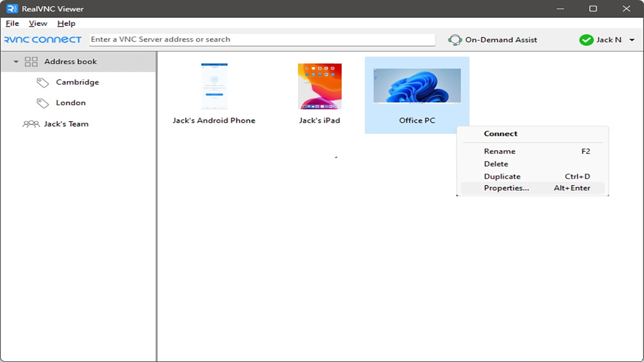Click the Jack N account name
Viewport: 644px width, 362px height.
click(x=609, y=40)
